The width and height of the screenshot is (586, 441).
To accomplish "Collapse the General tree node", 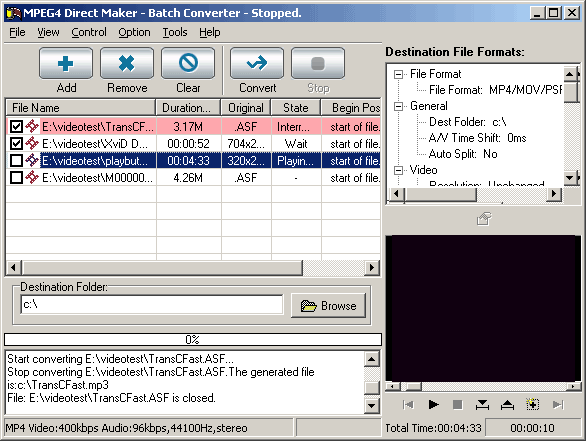I will click(398, 107).
